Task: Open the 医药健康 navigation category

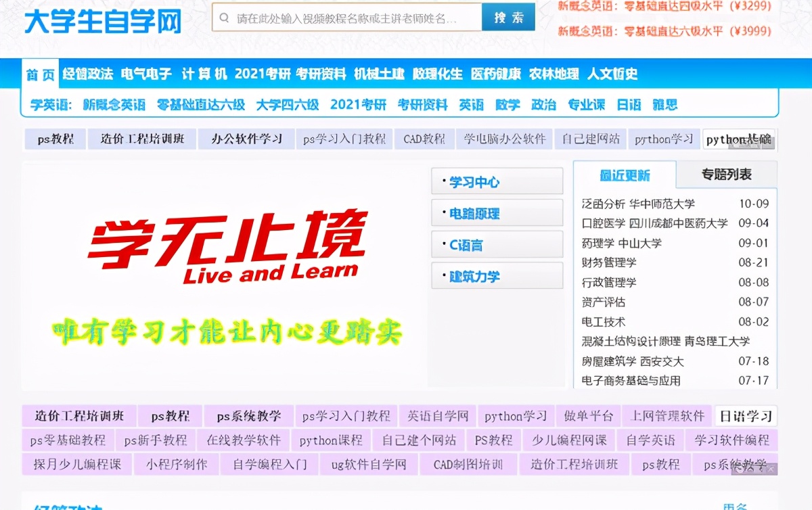Action: [x=493, y=75]
